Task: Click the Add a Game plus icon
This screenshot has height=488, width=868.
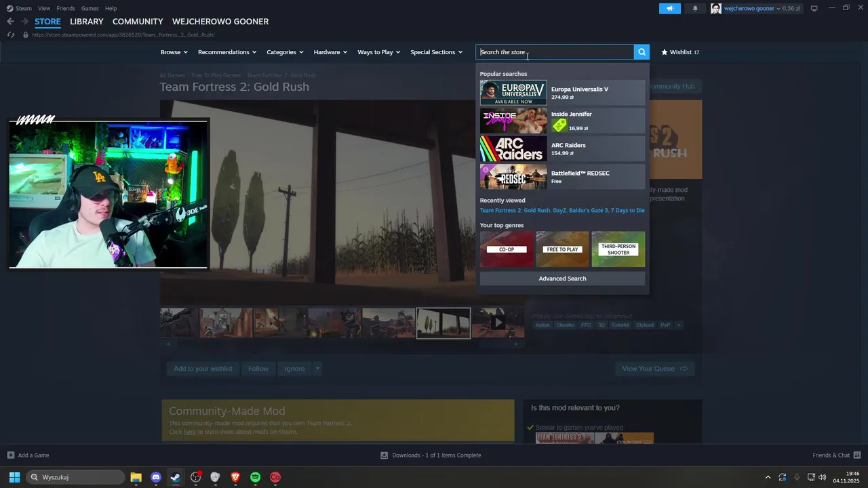Action: [x=11, y=455]
